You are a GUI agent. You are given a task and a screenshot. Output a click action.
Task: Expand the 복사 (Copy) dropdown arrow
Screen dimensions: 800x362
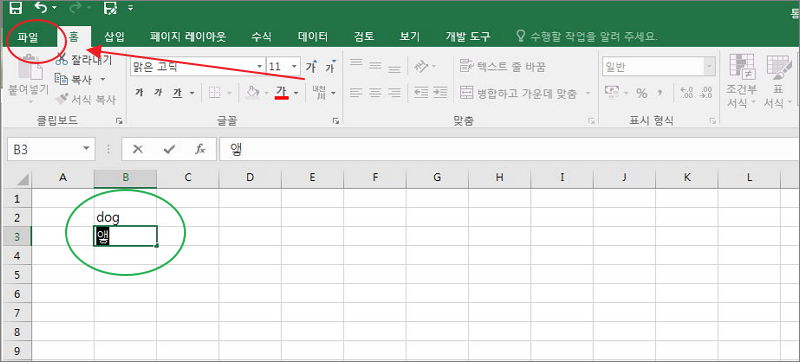(102, 80)
